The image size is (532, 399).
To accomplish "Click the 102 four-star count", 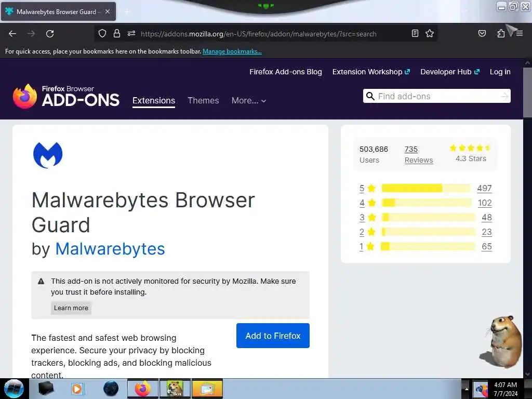I will pyautogui.click(x=485, y=203).
